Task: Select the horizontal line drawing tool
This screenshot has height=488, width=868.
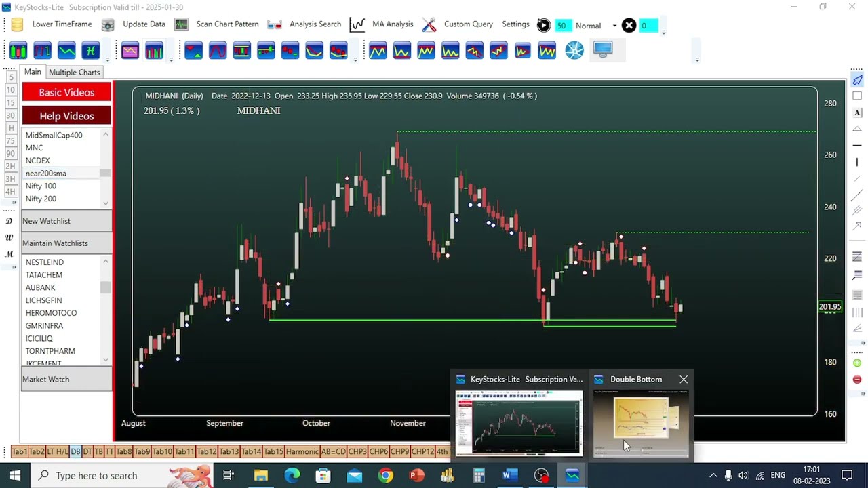Action: (857, 145)
